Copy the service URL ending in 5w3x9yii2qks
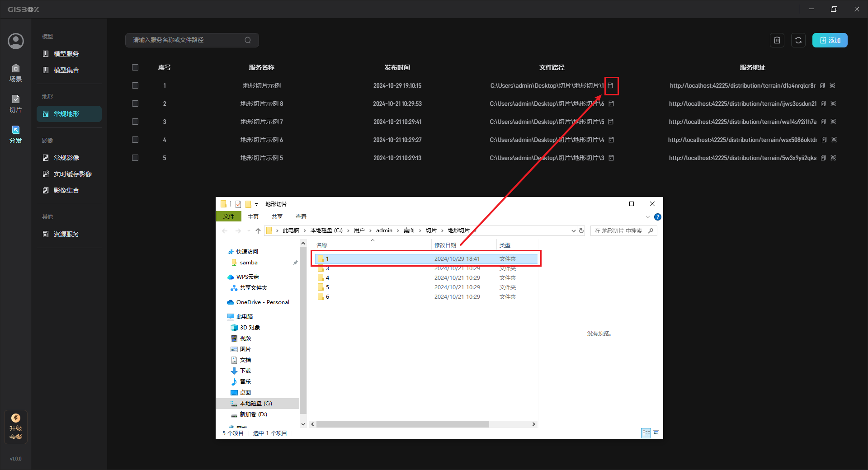Viewport: 868px width, 470px height. (x=823, y=158)
